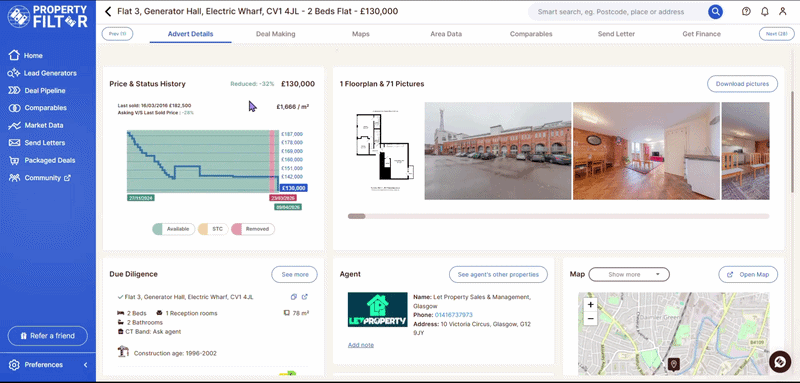800x383 pixels.
Task: Open the Comparables tab
Action: [x=531, y=34]
